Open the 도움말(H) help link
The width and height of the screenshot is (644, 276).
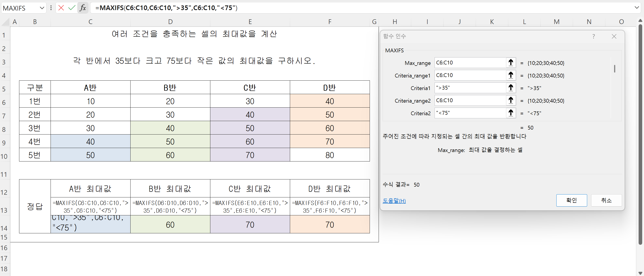tap(394, 201)
